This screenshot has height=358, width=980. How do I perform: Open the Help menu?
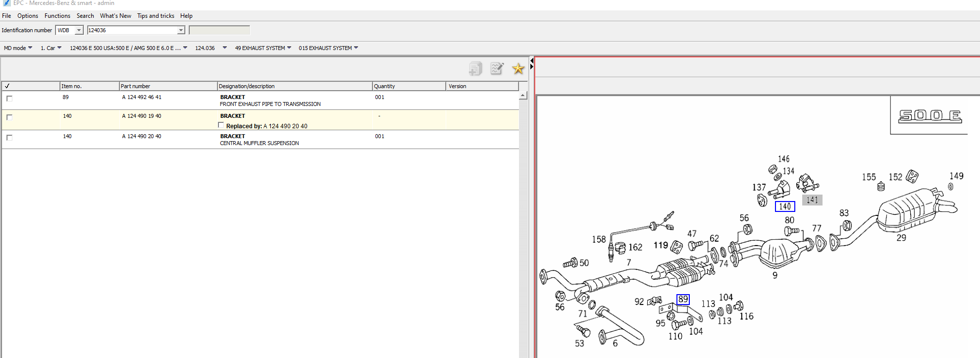186,16
